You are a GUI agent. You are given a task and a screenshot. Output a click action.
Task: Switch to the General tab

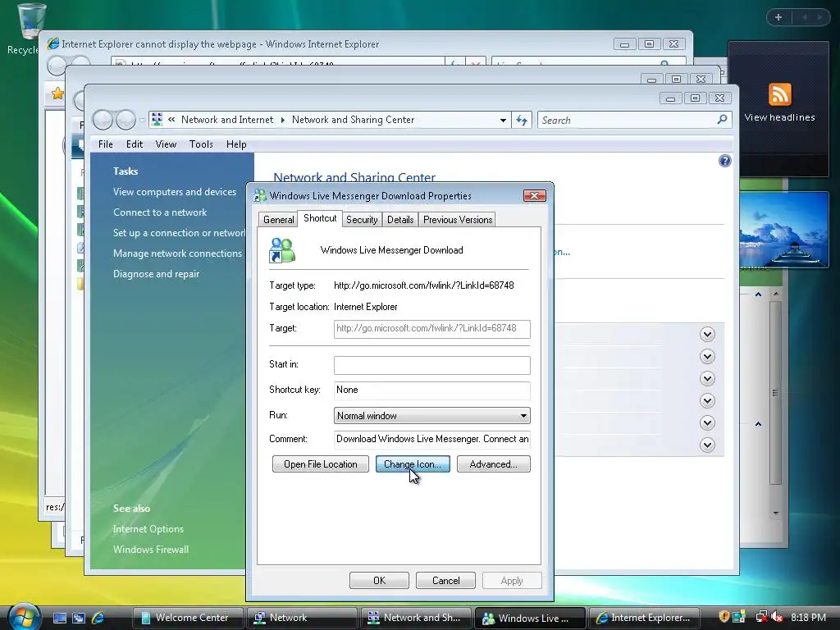click(278, 220)
